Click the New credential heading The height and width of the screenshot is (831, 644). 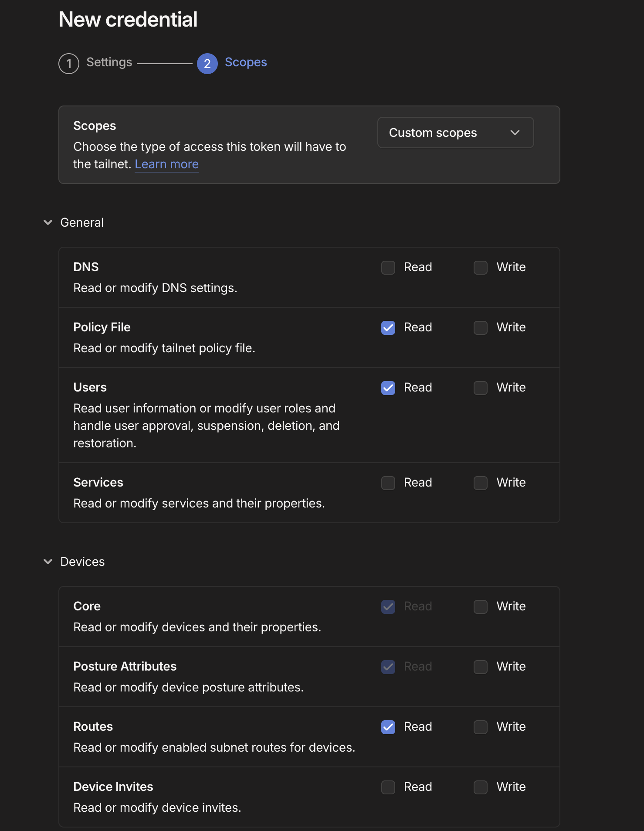pos(128,20)
